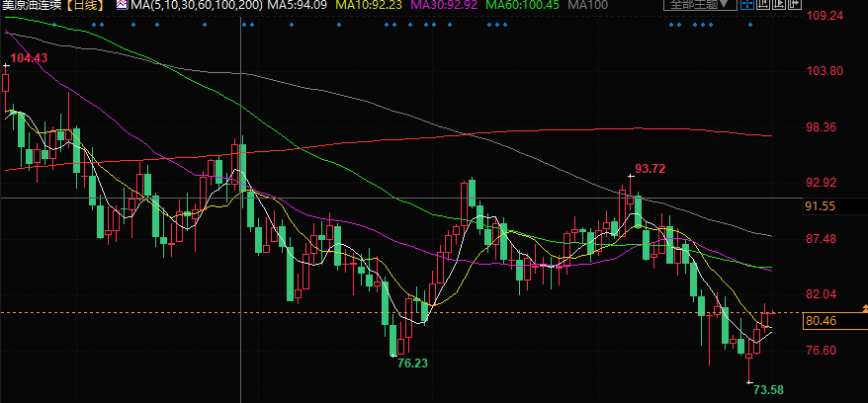Click the 73.58 lowest price marker
Viewport: 868px width, 403px height.
tap(768, 390)
